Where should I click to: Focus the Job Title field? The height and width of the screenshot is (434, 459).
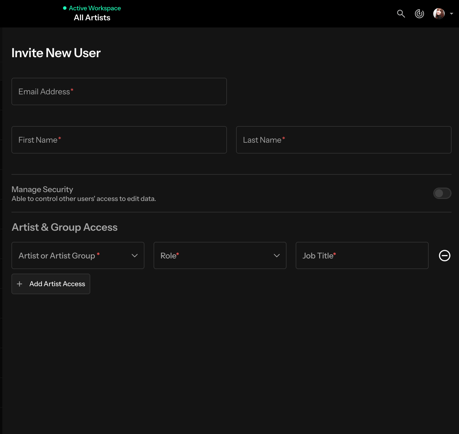pos(362,256)
